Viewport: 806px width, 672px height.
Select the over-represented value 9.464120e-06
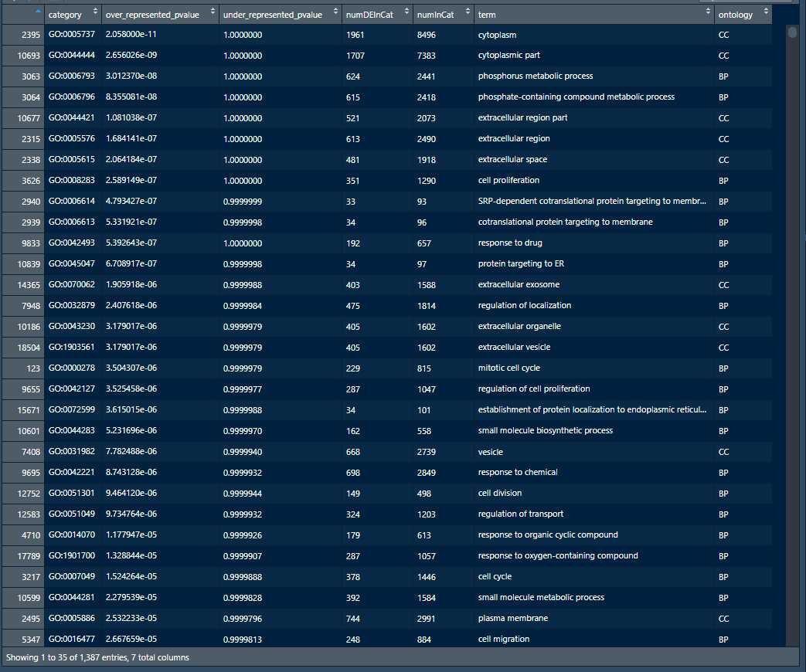[131, 494]
